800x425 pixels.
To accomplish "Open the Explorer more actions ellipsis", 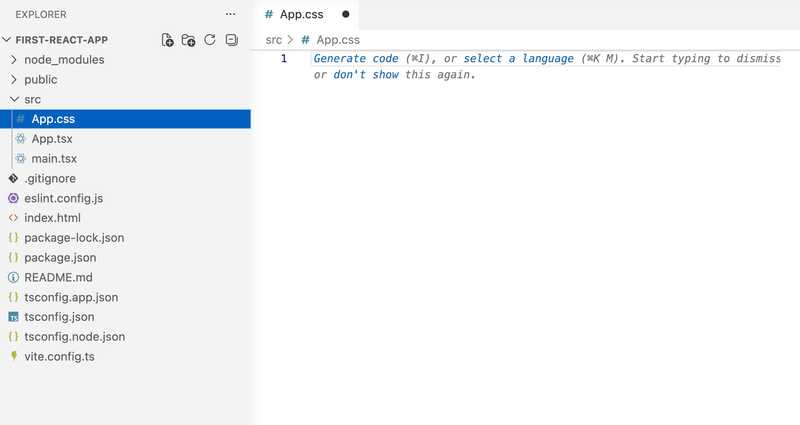I will [231, 15].
